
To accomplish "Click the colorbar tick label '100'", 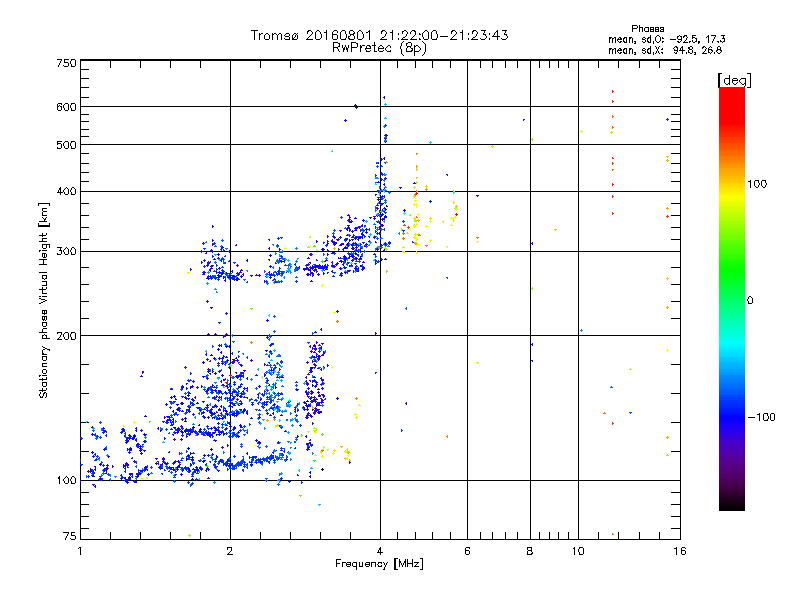I will tap(757, 184).
